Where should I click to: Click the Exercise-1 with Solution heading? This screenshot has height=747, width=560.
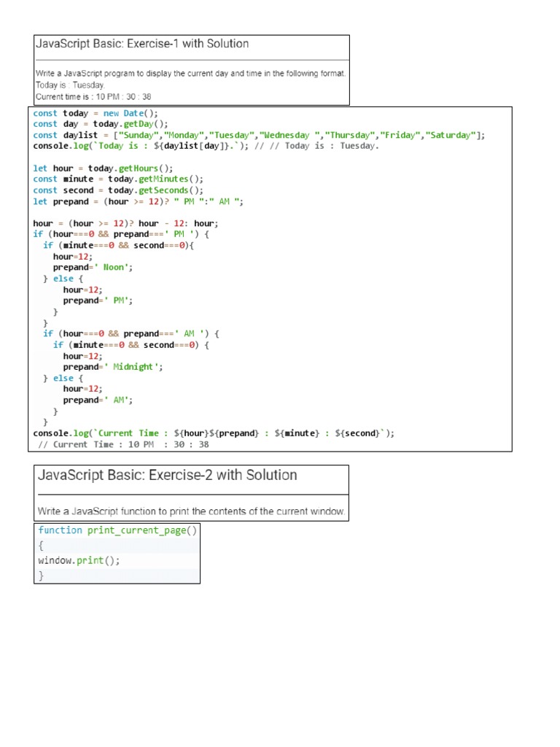[x=142, y=44]
